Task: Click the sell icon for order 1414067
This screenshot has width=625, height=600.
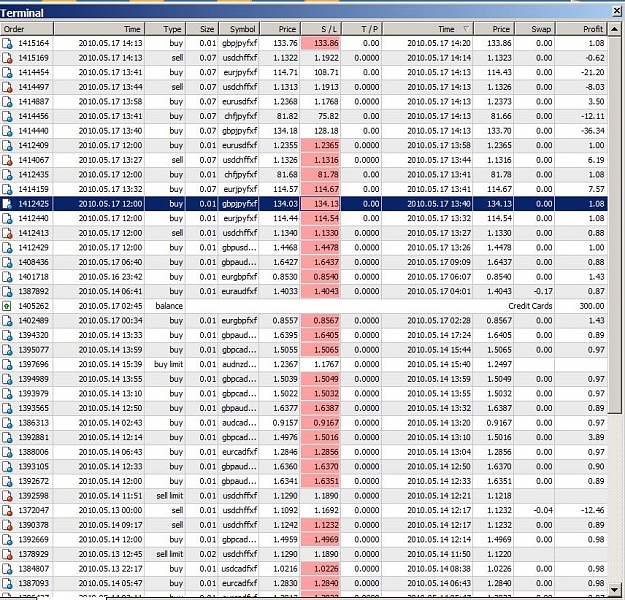Action: point(7,160)
